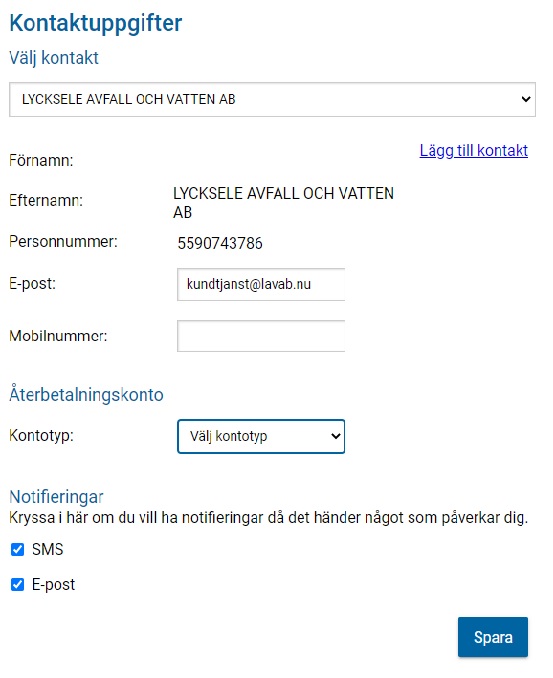Click the Återbetalningskonto heading
This screenshot has width=553, height=678.
click(x=86, y=394)
